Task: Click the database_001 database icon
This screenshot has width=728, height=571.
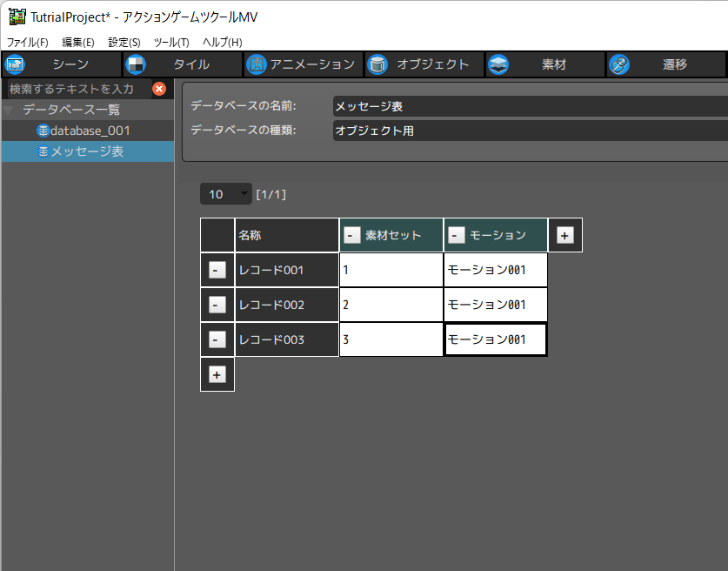Action: click(43, 131)
